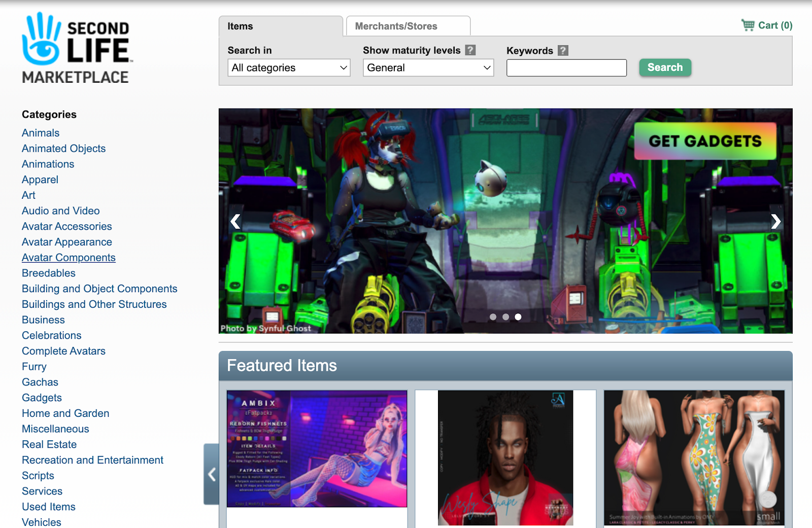Screen dimensions: 812x528
Task: Click the GET GADGETS banner button
Action: [x=705, y=141]
